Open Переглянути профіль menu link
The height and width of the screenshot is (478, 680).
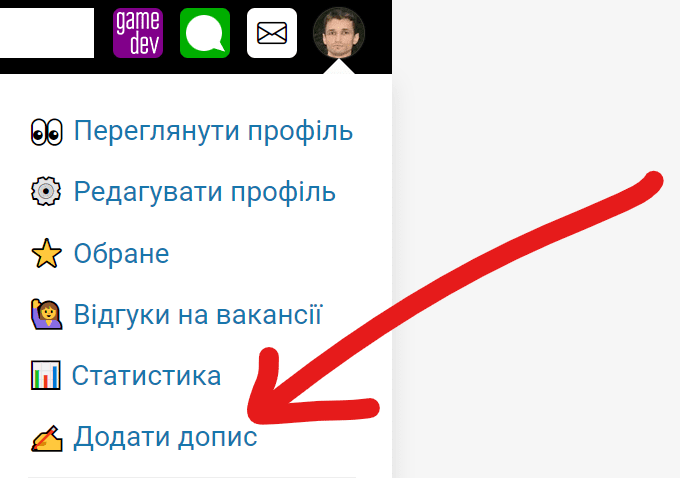[213, 131]
